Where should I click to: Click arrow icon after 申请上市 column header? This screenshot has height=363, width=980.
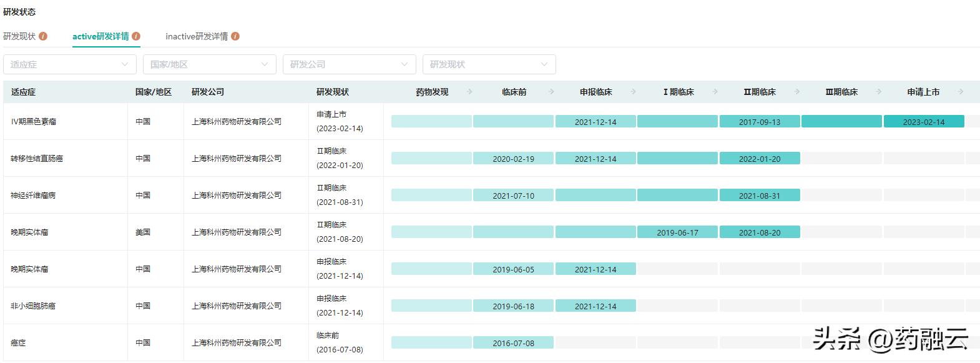coord(961,92)
